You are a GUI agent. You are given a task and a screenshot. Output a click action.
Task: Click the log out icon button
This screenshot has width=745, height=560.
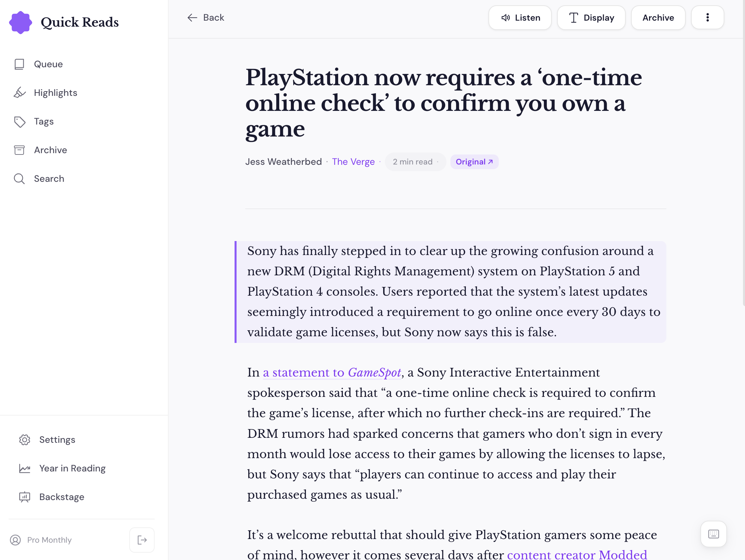pos(142,540)
